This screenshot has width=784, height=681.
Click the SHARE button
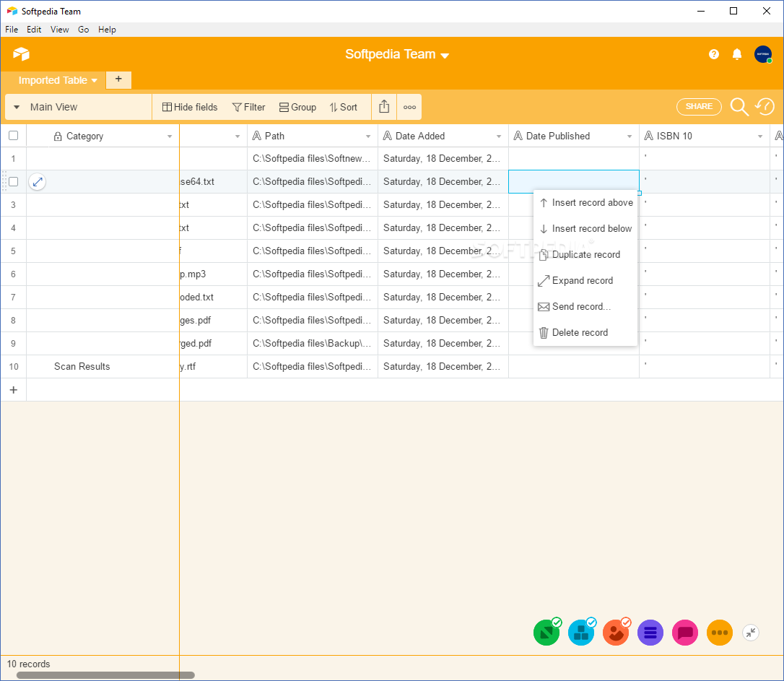pyautogui.click(x=699, y=106)
